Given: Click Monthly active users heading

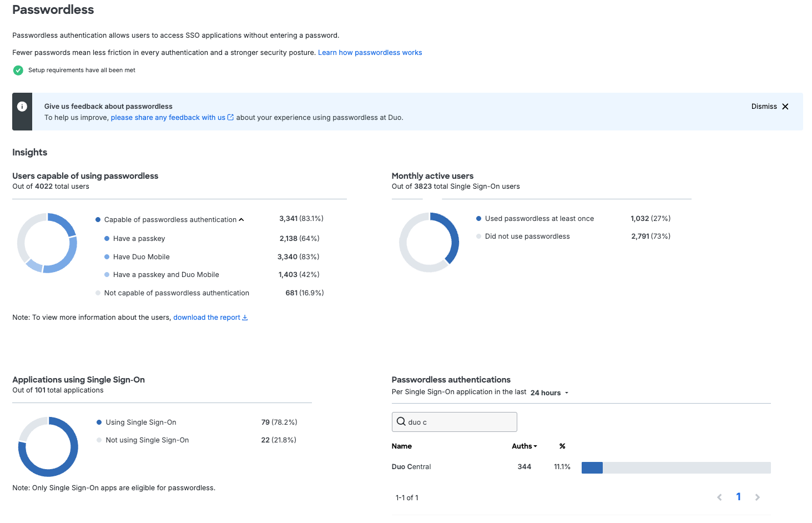Looking at the screenshot, I should point(433,176).
